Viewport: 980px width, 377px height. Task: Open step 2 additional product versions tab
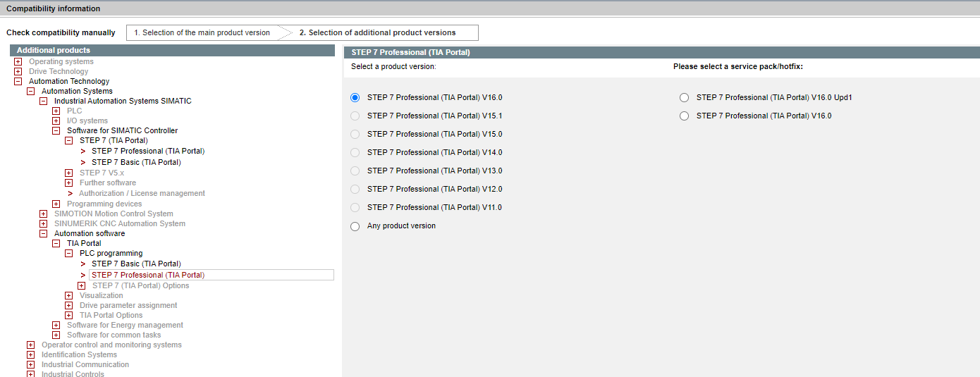377,33
